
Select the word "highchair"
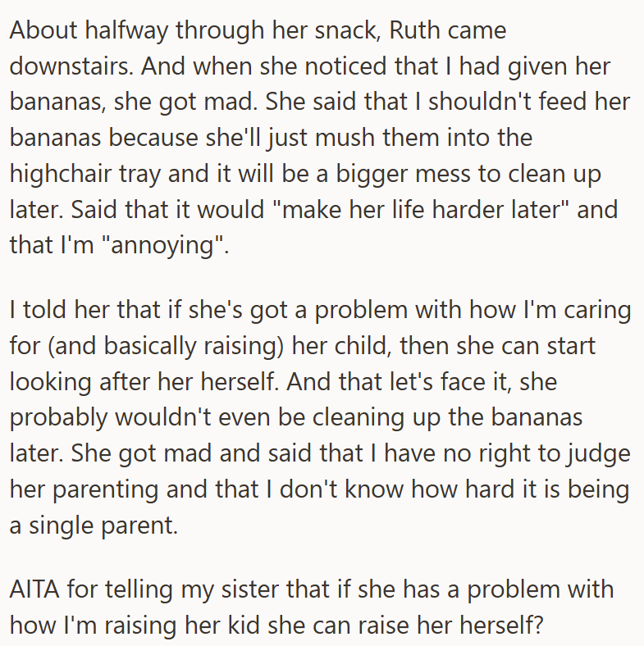[61, 173]
